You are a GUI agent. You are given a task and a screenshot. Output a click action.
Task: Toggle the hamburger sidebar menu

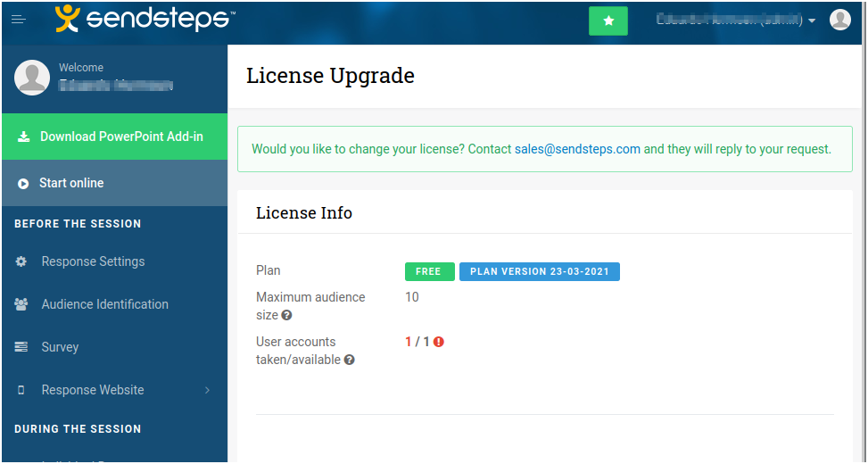pyautogui.click(x=19, y=20)
